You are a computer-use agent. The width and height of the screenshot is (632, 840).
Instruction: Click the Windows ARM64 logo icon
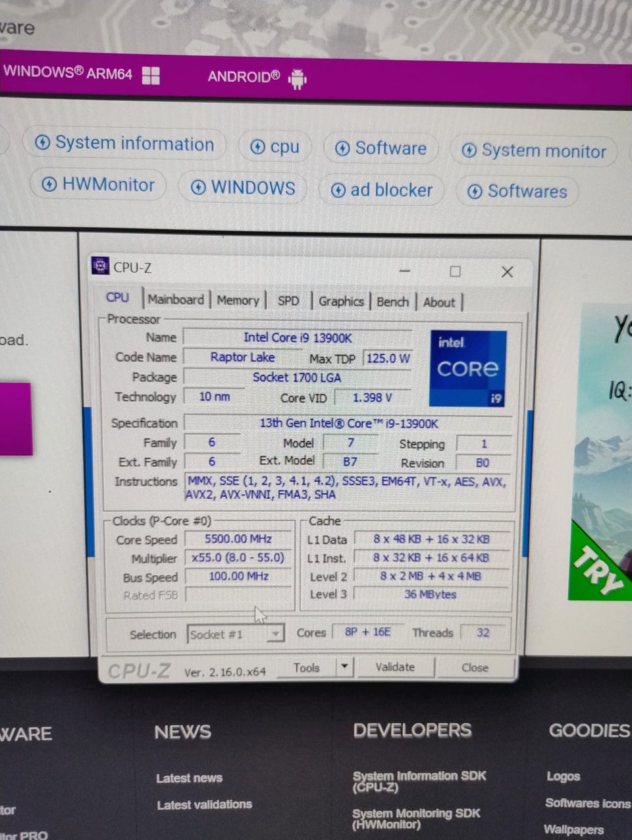coord(151,75)
